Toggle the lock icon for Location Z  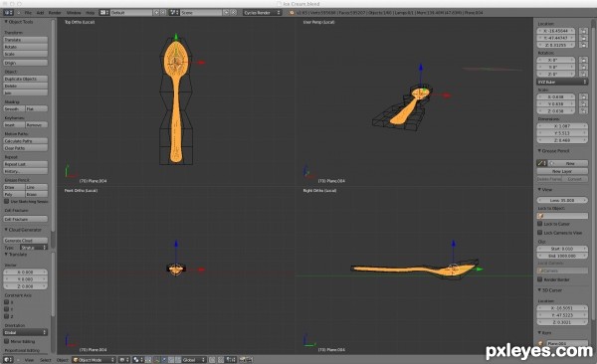coord(583,45)
